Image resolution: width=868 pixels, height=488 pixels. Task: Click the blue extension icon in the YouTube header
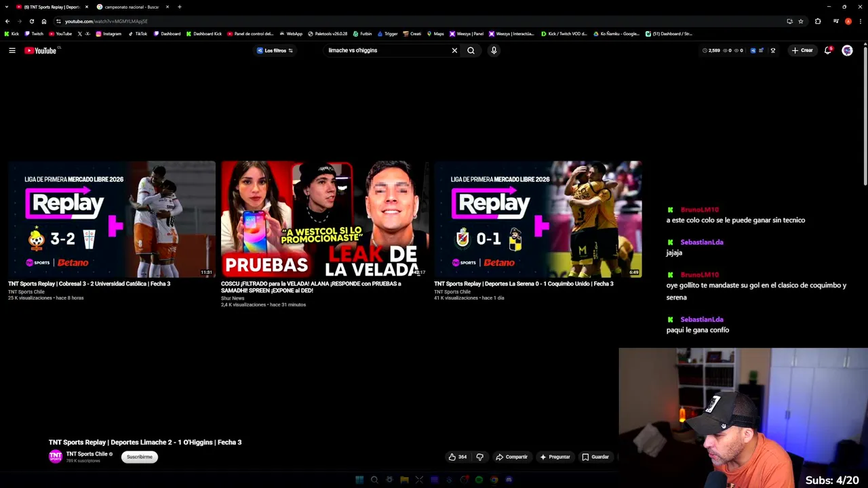pyautogui.click(x=753, y=50)
